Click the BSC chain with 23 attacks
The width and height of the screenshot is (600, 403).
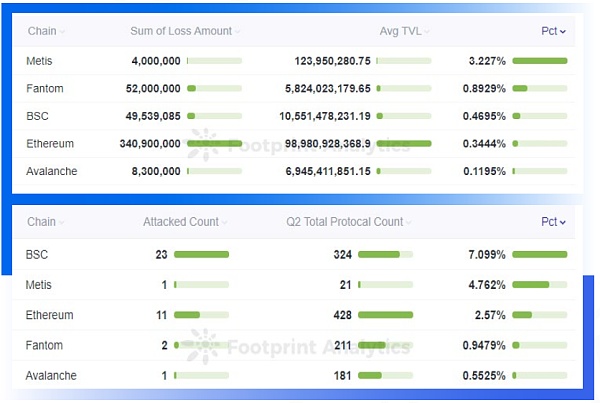37,255
